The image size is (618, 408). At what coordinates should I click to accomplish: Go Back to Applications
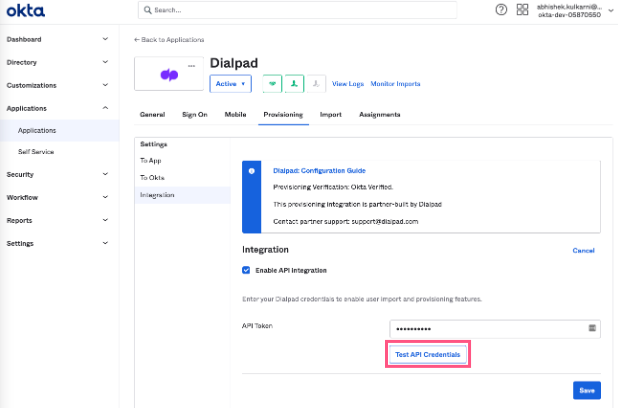tap(169, 40)
